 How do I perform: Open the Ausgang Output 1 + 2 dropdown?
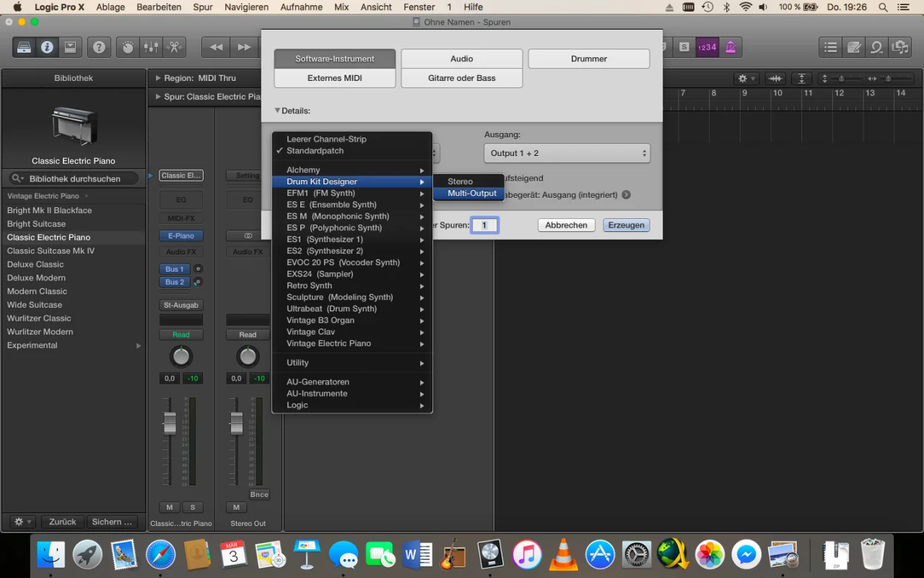pyautogui.click(x=567, y=153)
